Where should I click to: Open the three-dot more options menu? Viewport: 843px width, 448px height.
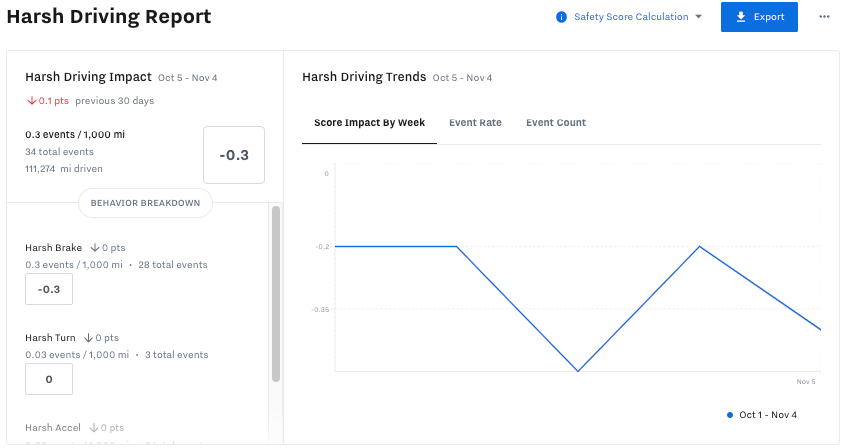coord(824,17)
